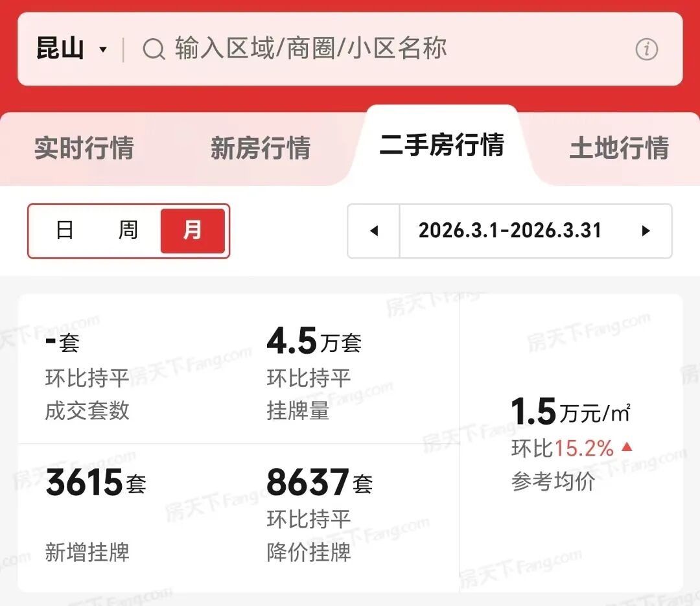Screen dimensions: 700x606
Task: Select the 二手房行情 tab
Action: coord(441,145)
